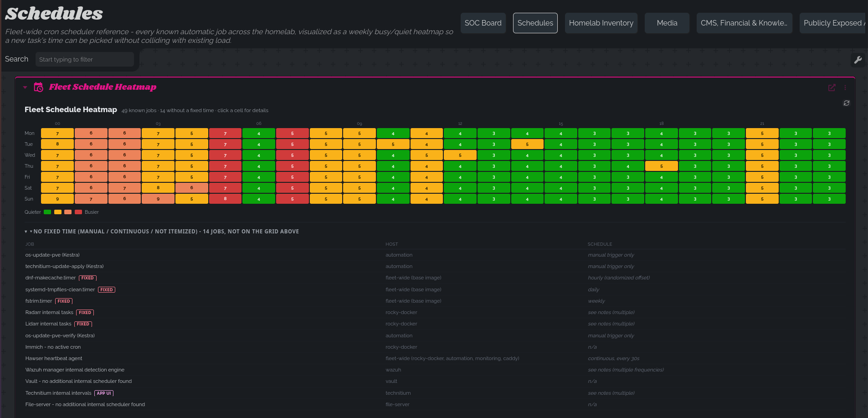
Task: Open the Saturday 04:00 cell showing 6
Action: point(192,188)
